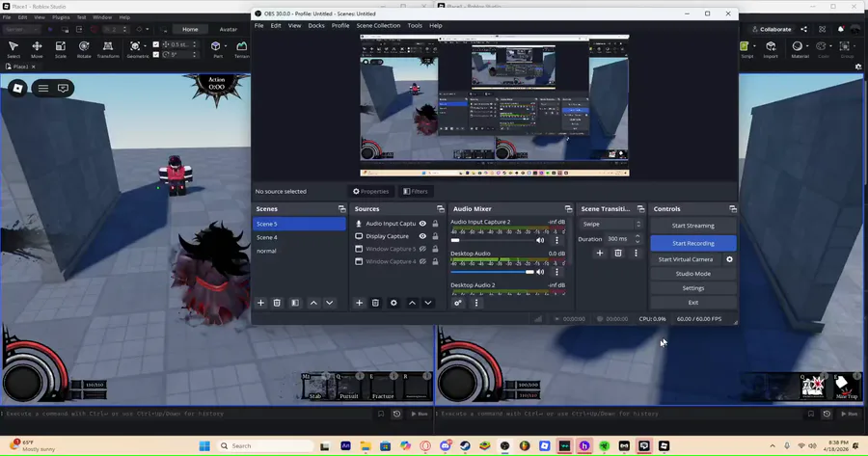Add a new scene with the plus icon
This screenshot has width=868, height=456.
[260, 303]
